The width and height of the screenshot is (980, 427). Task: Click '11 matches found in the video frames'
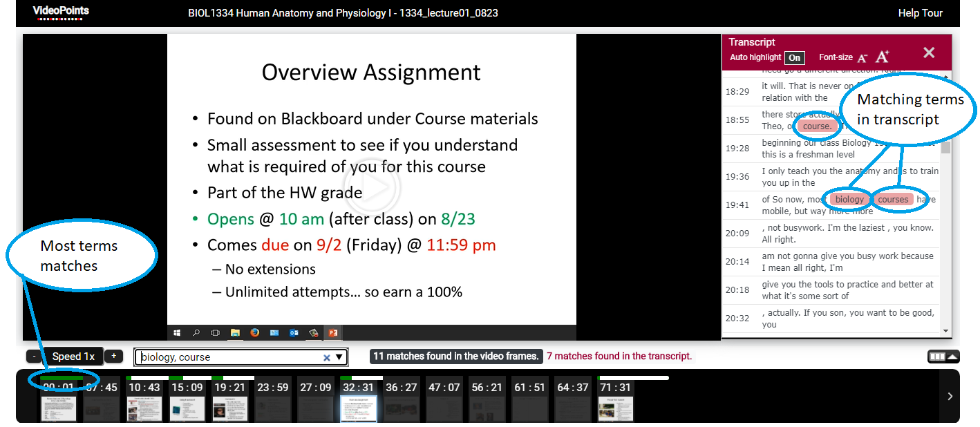tap(456, 357)
